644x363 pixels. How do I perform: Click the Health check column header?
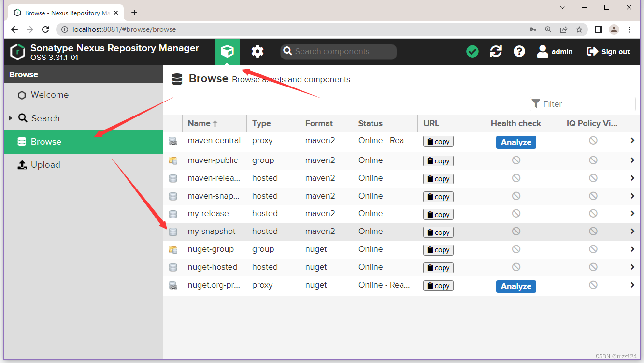click(516, 123)
